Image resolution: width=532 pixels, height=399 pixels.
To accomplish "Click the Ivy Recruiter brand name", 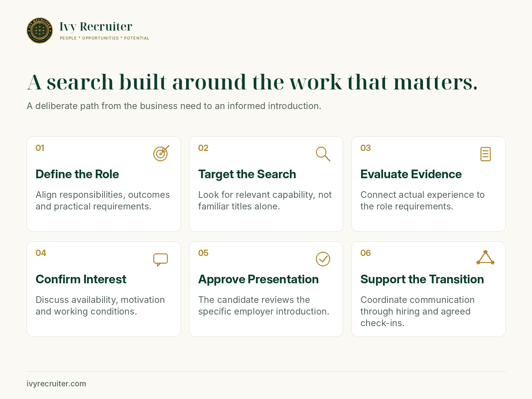I will [x=96, y=27].
